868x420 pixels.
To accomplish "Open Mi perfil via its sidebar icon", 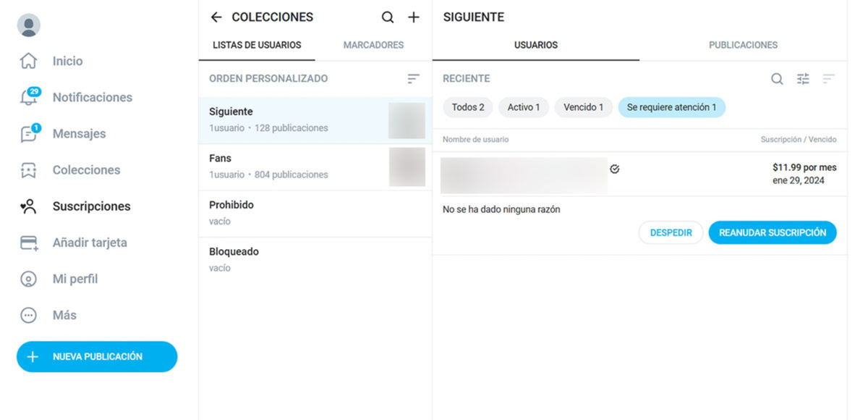I will pyautogui.click(x=27, y=278).
